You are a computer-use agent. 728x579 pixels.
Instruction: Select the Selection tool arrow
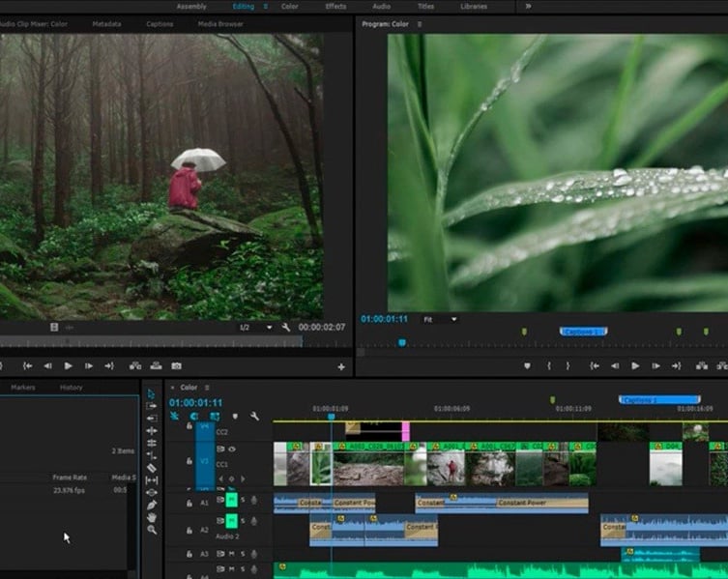pos(151,393)
